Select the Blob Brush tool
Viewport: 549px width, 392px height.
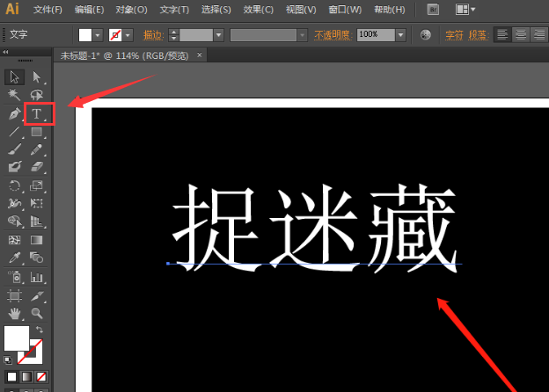(x=14, y=167)
